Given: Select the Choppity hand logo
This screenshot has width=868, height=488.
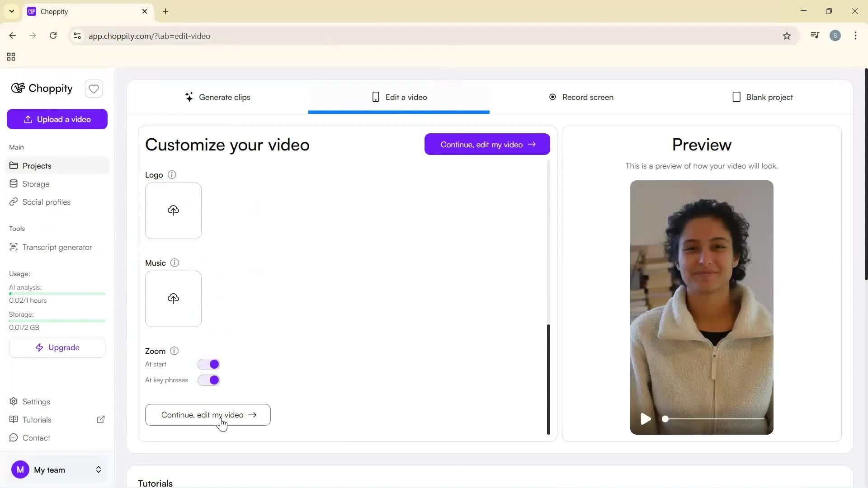Looking at the screenshot, I should pyautogui.click(x=17, y=88).
